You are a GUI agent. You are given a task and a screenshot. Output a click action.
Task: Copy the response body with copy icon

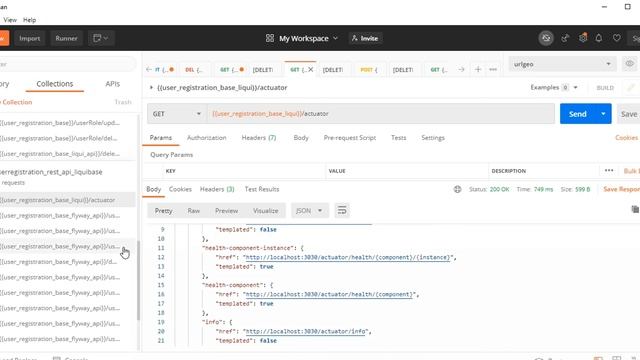pyautogui.click(x=635, y=209)
